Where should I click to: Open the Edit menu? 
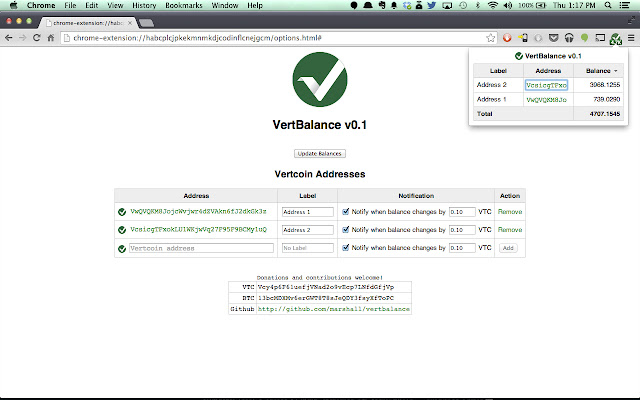coord(91,5)
